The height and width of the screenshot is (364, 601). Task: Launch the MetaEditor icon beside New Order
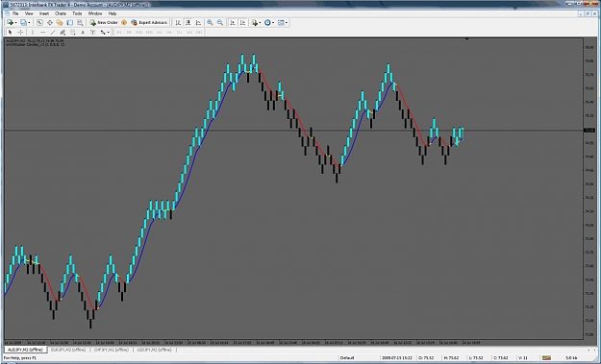click(x=124, y=23)
